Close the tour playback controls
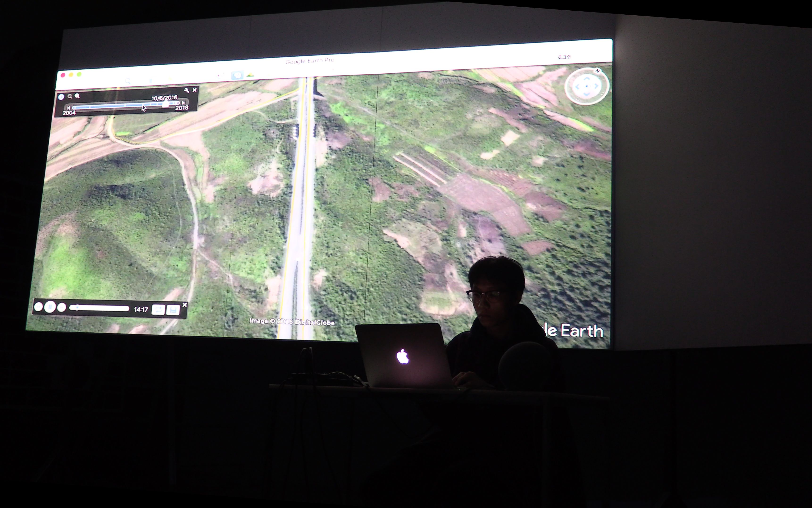Viewport: 812px width, 508px height. 185,305
